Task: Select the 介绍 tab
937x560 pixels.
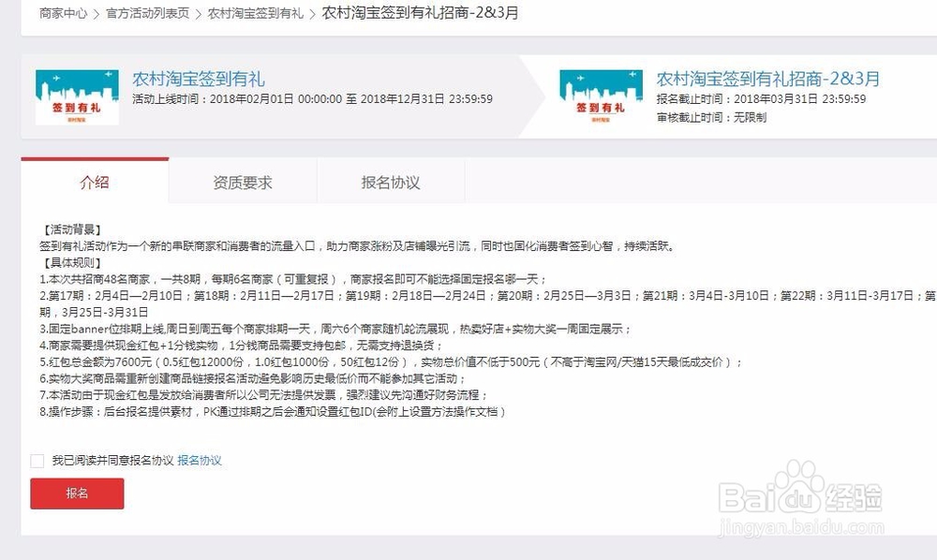Action: pos(95,182)
